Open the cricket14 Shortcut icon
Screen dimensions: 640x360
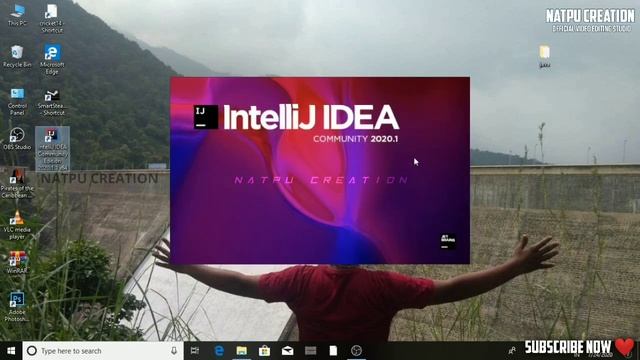[x=52, y=18]
